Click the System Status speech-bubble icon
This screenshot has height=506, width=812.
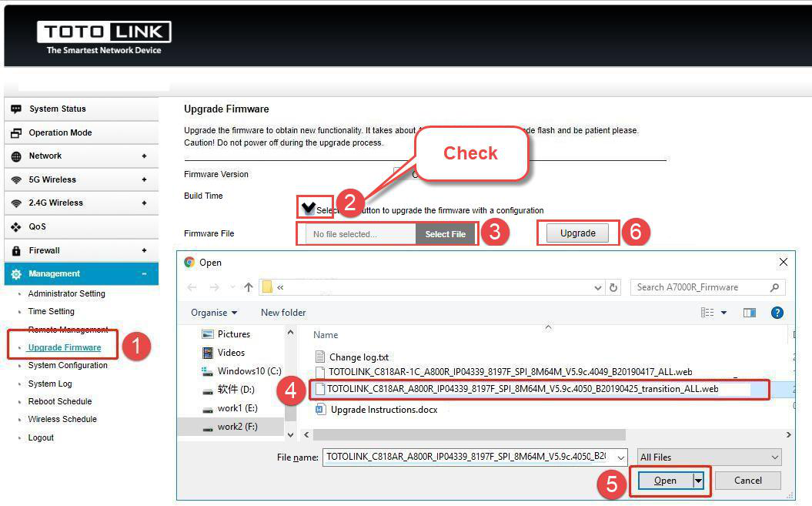[16, 109]
